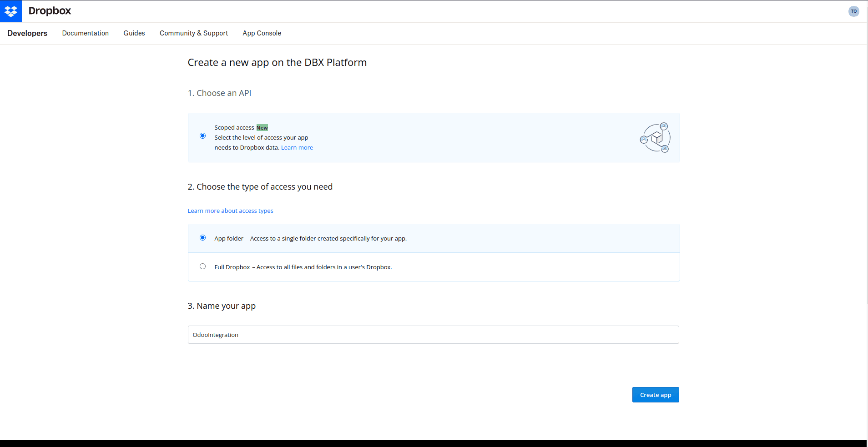
Task: Navigate to Community & Support
Action: click(193, 33)
